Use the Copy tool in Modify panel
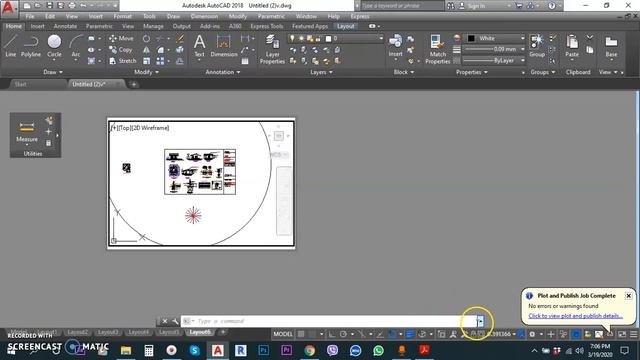640x360 pixels. coord(121,50)
